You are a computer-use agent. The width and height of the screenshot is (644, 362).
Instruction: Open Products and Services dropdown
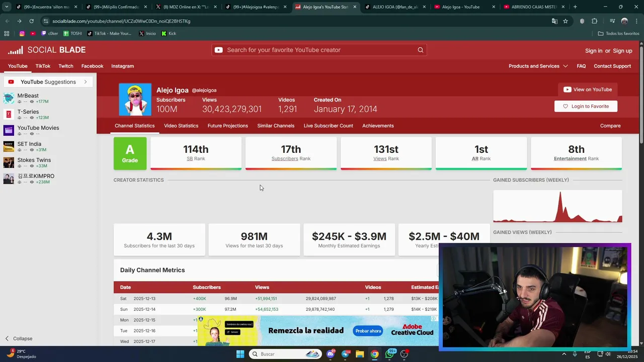click(538, 66)
